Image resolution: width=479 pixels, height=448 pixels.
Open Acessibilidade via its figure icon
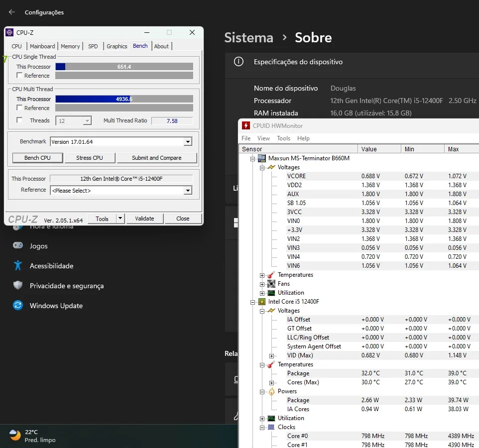point(18,265)
